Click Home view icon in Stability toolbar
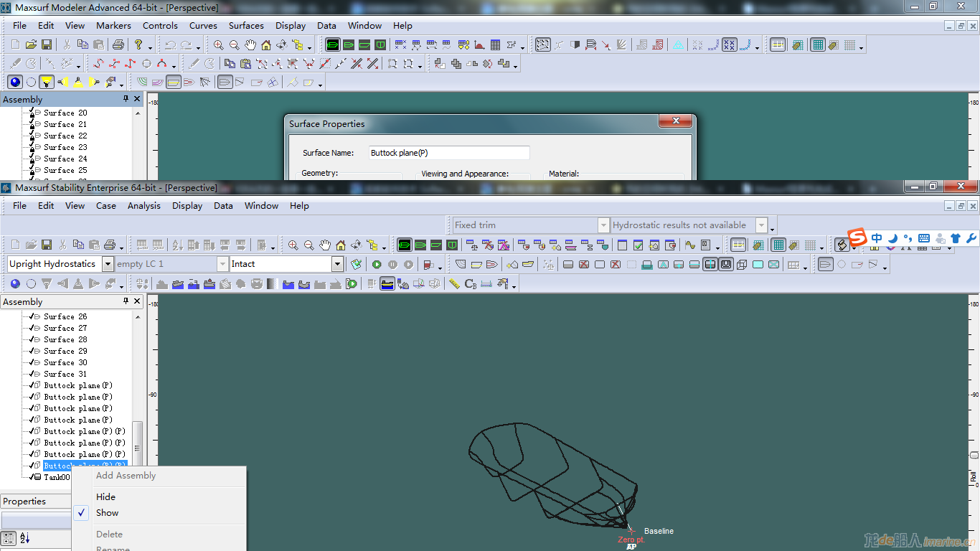Image resolution: width=980 pixels, height=551 pixels. click(341, 245)
